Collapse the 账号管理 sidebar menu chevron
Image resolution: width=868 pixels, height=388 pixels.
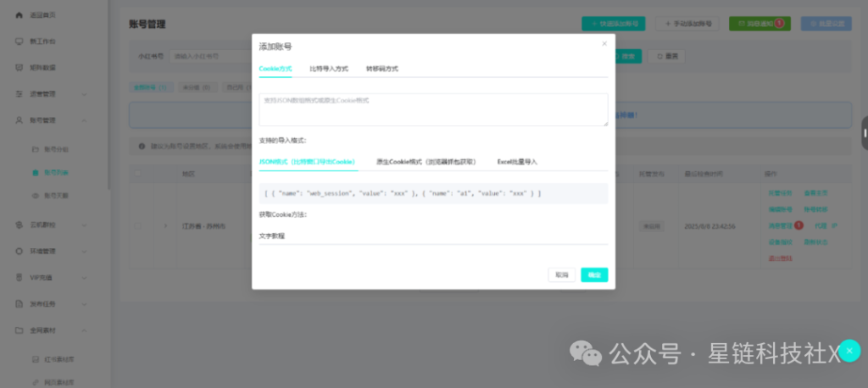[84, 120]
